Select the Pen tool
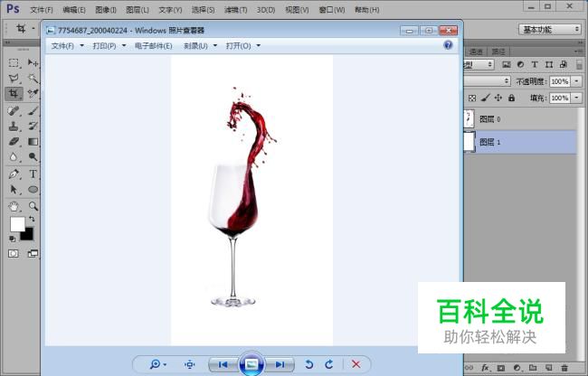The width and height of the screenshot is (588, 376). pyautogui.click(x=14, y=174)
